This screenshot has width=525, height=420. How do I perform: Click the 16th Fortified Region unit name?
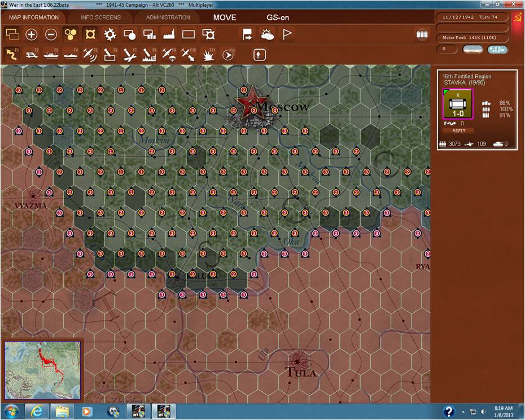pyautogui.click(x=467, y=76)
